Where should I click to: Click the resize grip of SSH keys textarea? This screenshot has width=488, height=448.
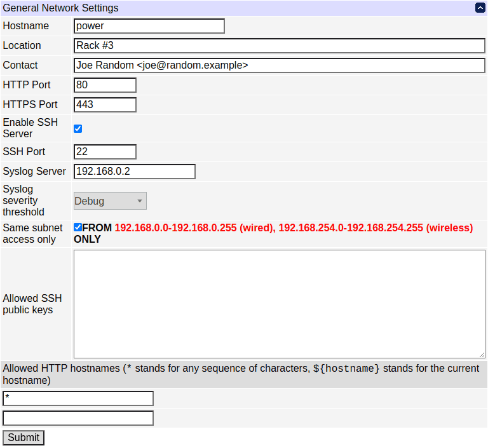[x=482, y=355]
